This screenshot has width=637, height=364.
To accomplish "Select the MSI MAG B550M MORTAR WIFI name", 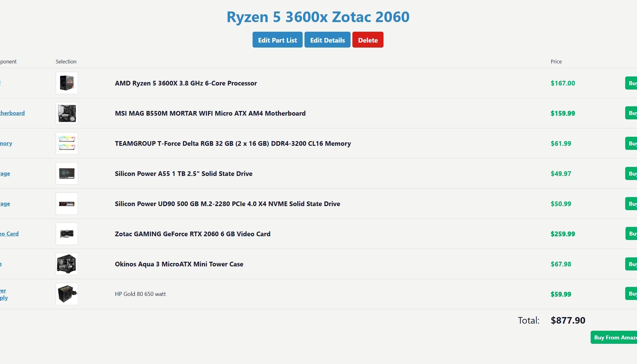I will click(210, 113).
